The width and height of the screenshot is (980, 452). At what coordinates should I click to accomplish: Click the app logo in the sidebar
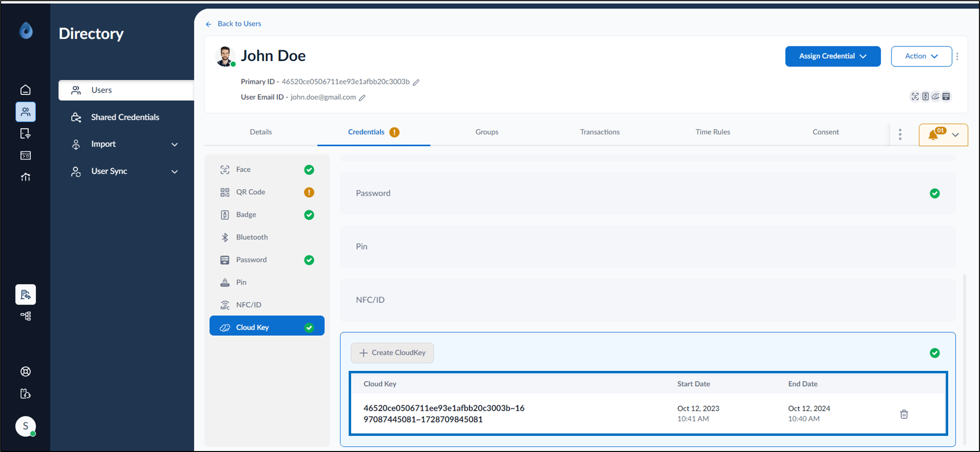[26, 31]
